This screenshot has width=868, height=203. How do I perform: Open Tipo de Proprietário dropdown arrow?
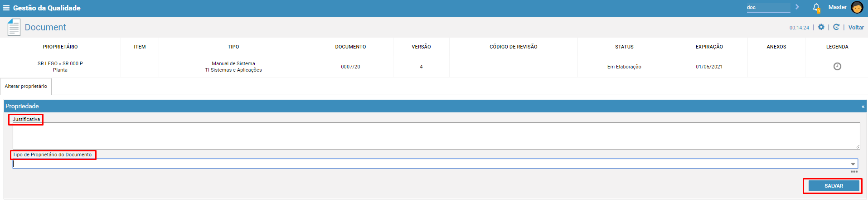pyautogui.click(x=853, y=164)
